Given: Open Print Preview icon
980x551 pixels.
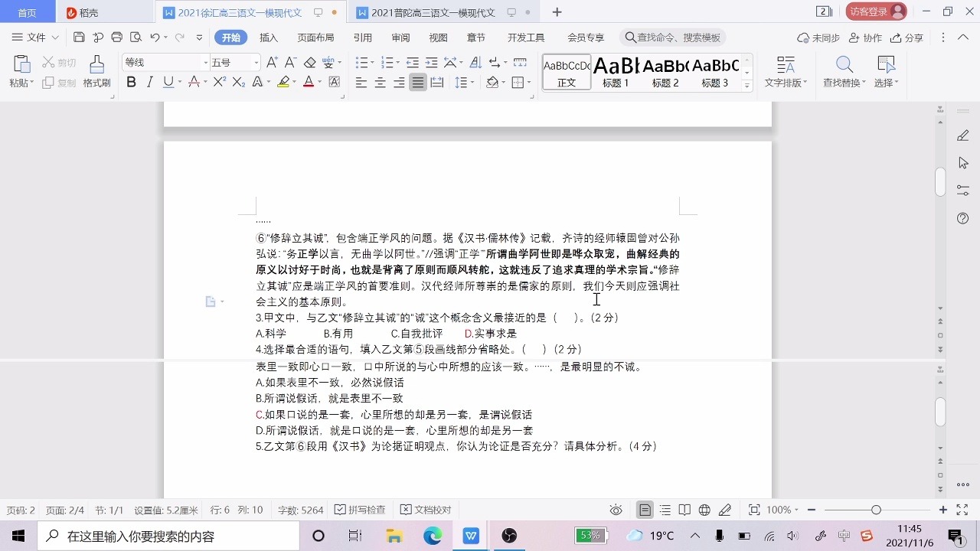Looking at the screenshot, I should point(136,37).
